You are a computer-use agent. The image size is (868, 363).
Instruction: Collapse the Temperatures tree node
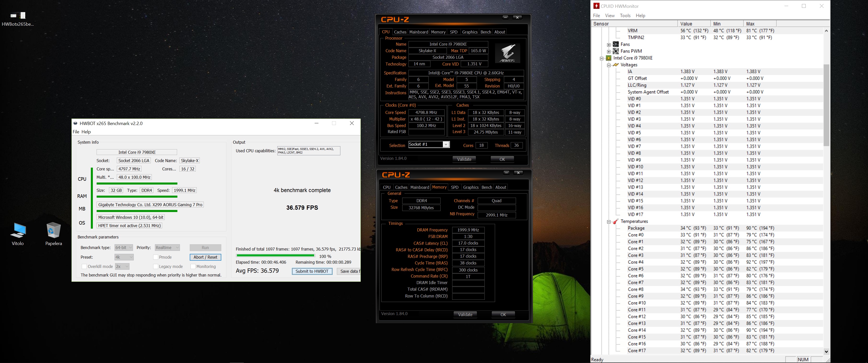609,222
